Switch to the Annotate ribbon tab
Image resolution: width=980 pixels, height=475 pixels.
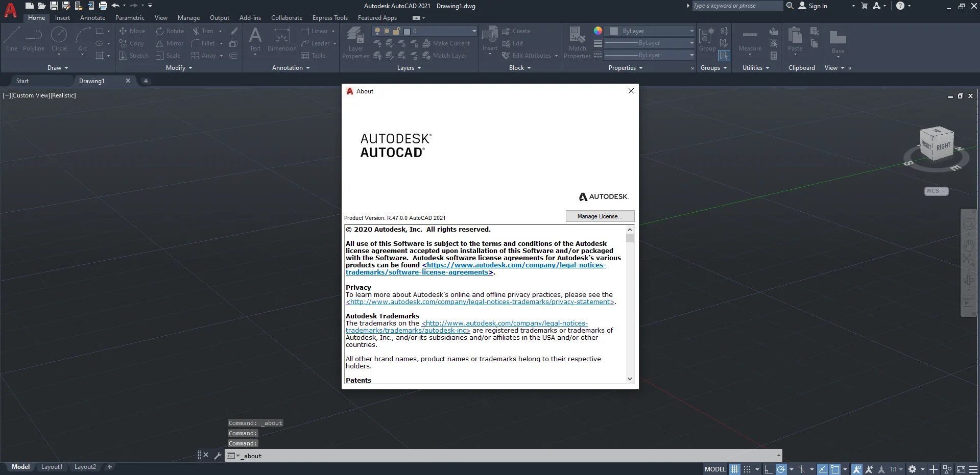(92, 18)
